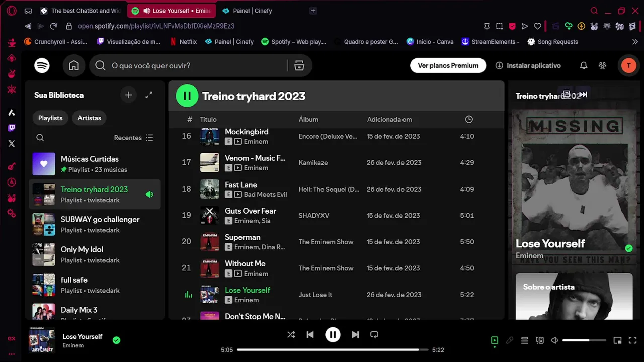644x362 pixels.
Task: Reload the page
Action: [x=53, y=26]
